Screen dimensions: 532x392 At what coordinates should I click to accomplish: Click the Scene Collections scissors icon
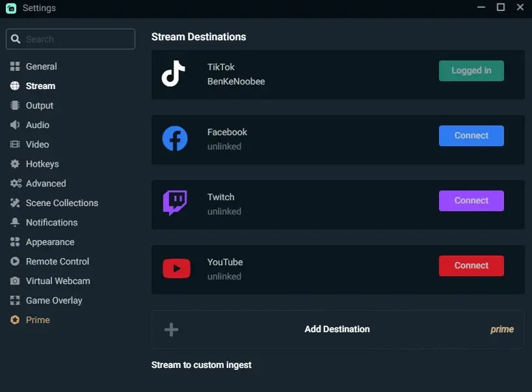coord(13,202)
